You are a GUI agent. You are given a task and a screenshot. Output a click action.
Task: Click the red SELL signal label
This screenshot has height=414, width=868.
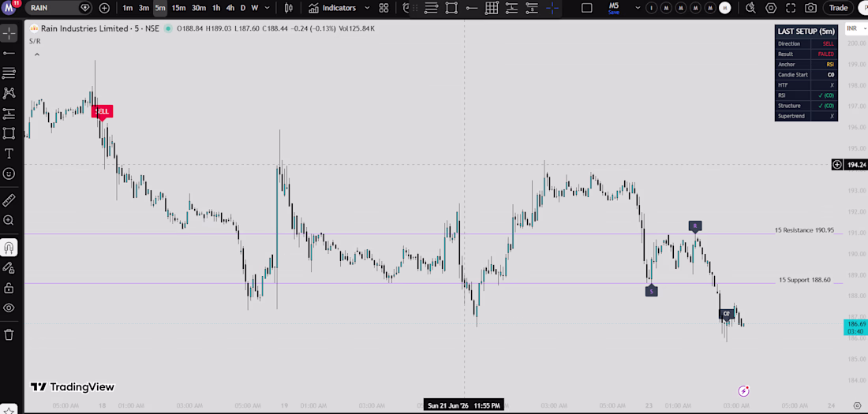click(x=103, y=111)
